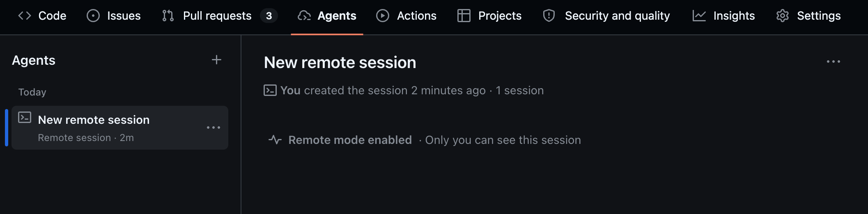Open the sidebar session's three-dot menu
868x214 pixels.
[214, 127]
